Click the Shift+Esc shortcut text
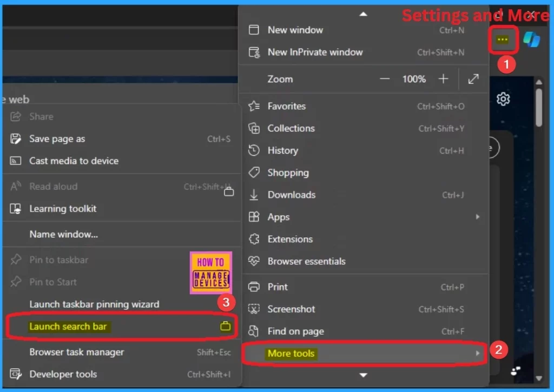Image resolution: width=554 pixels, height=392 pixels. pos(214,353)
